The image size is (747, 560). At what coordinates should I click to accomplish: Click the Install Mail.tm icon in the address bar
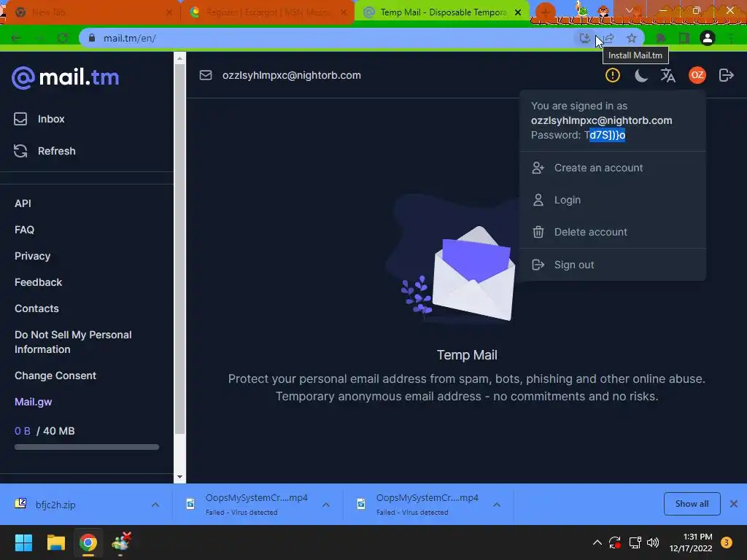coord(584,38)
